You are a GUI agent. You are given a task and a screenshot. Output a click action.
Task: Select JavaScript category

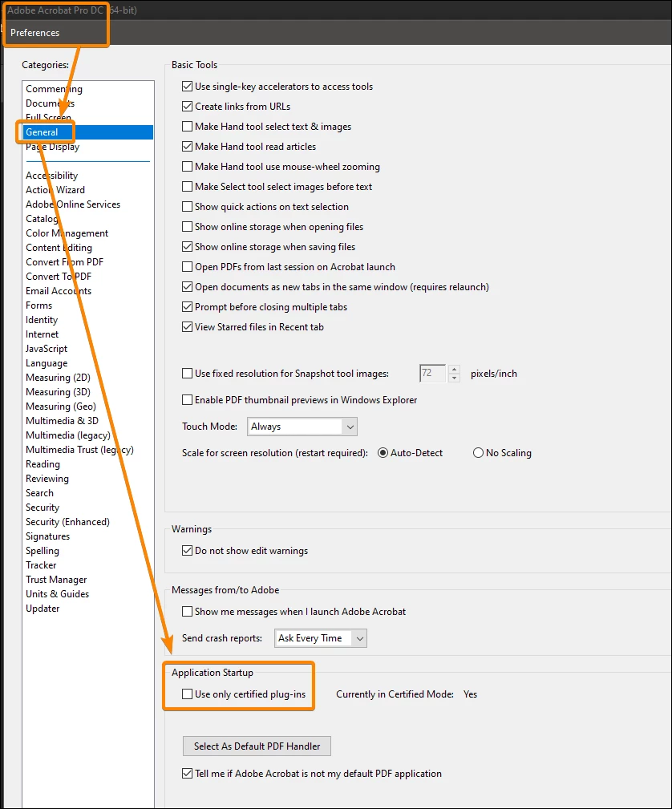click(87, 349)
